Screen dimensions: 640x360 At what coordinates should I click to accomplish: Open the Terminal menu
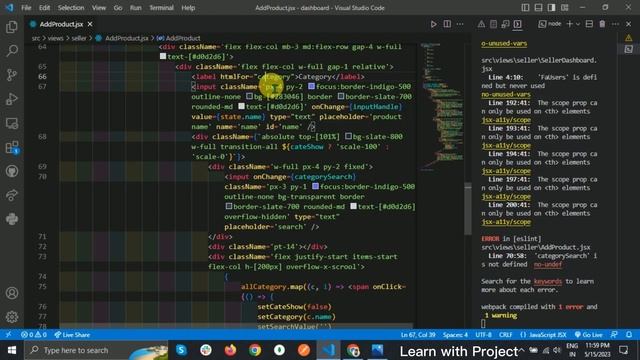(161, 8)
